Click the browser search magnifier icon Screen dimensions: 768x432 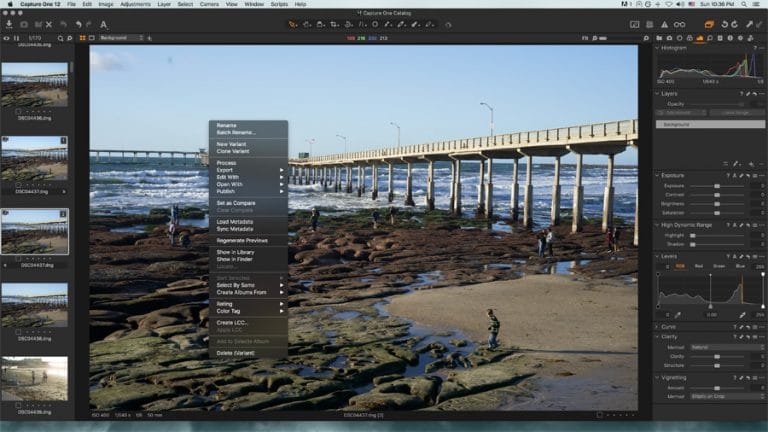click(60, 38)
